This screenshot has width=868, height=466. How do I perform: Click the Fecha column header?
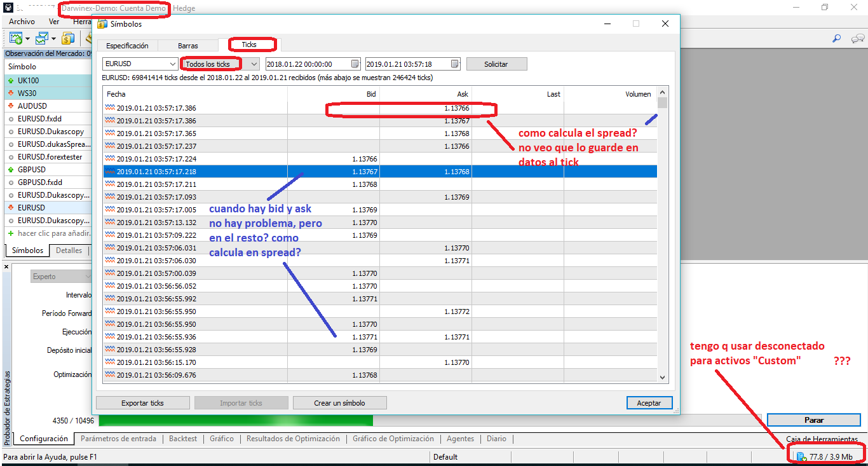195,94
